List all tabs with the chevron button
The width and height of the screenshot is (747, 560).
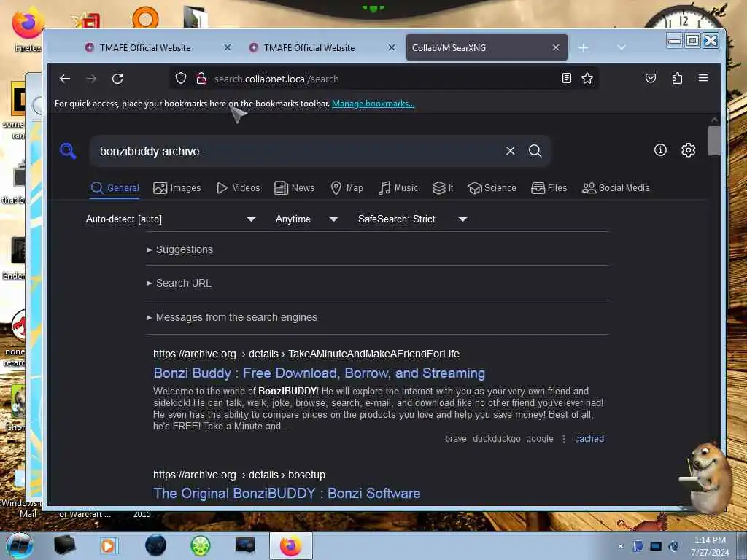(621, 47)
